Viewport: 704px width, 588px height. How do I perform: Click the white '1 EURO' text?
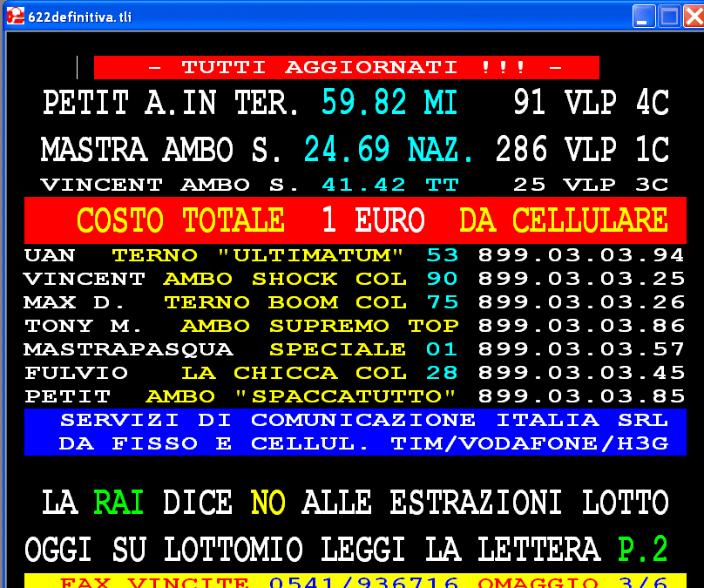373,220
